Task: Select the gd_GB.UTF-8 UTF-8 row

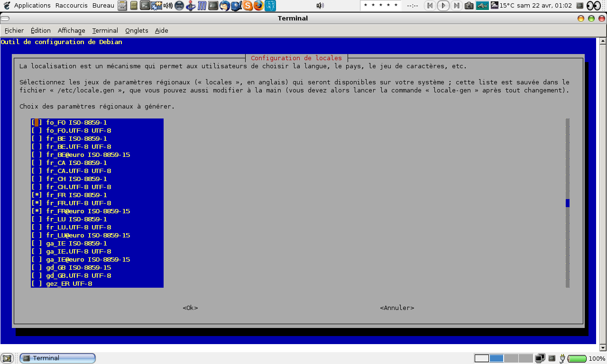Action: [97, 276]
